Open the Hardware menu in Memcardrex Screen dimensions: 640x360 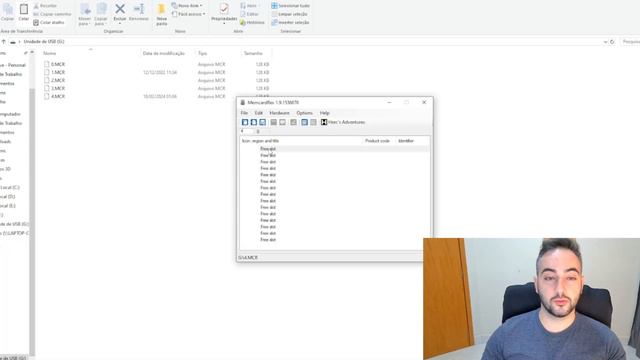click(x=280, y=113)
